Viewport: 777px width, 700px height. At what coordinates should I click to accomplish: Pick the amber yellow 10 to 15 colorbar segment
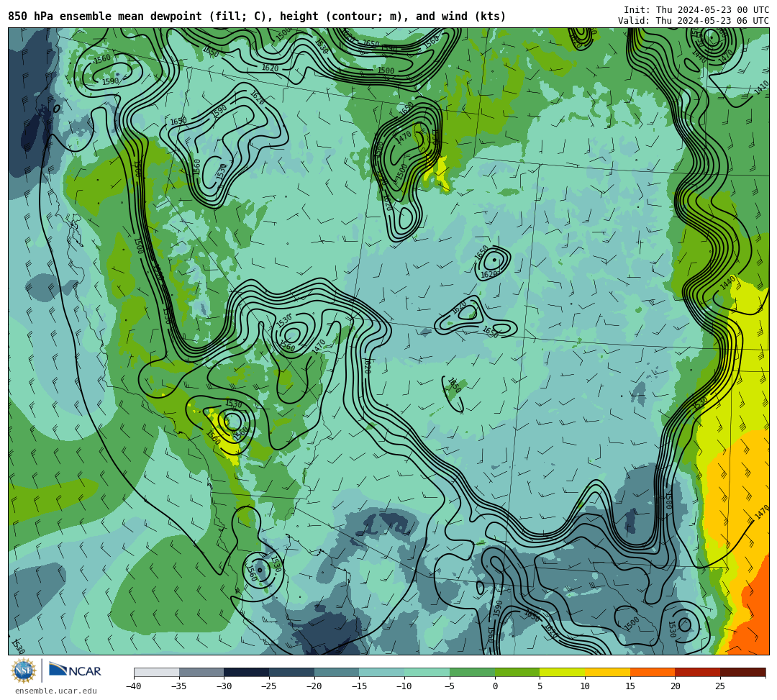click(x=607, y=672)
